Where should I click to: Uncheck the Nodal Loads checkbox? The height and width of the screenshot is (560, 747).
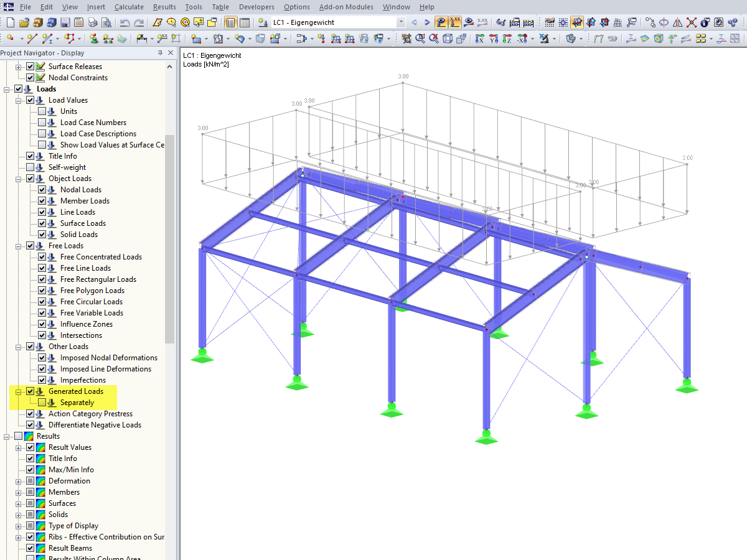pyautogui.click(x=42, y=189)
